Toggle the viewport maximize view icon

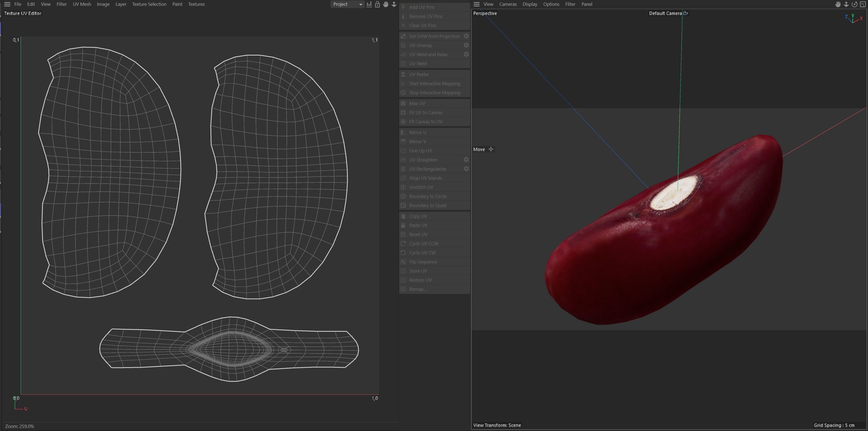click(863, 4)
